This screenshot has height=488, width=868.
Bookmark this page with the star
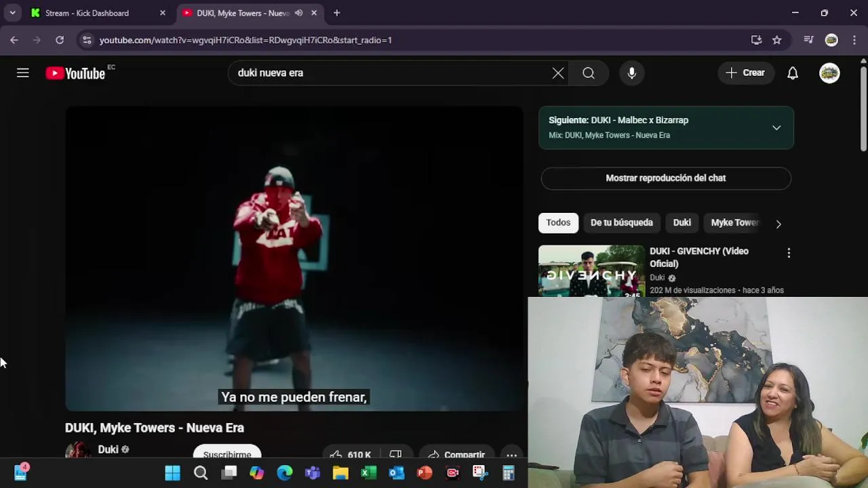[x=777, y=40]
